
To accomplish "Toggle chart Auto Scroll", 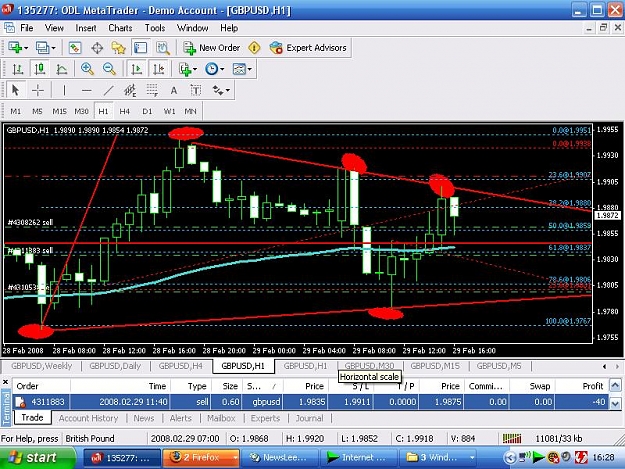I will coord(136,69).
